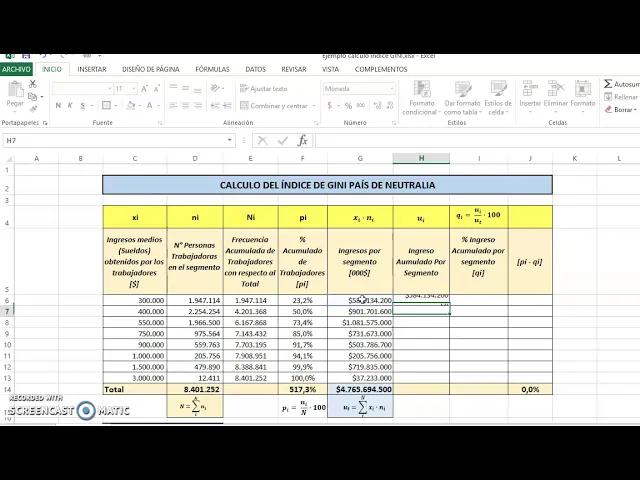Click the select-all corner triangle

(x=8, y=159)
